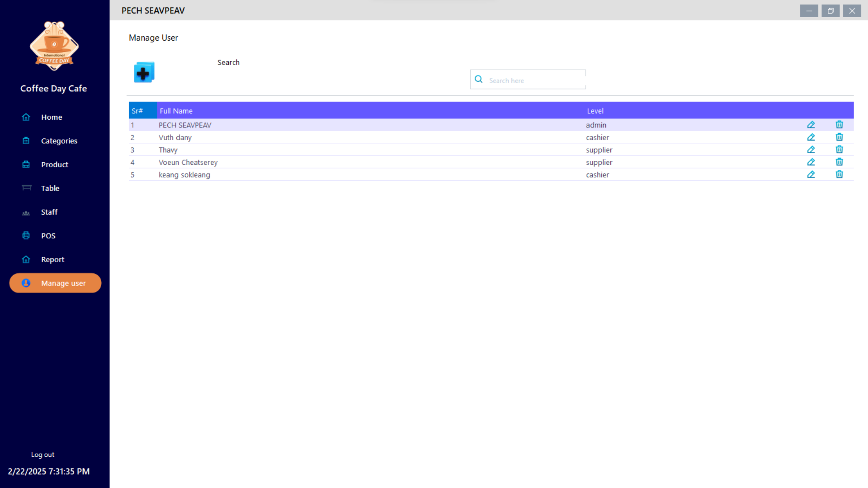
Task: Open the Product page
Action: 54,164
